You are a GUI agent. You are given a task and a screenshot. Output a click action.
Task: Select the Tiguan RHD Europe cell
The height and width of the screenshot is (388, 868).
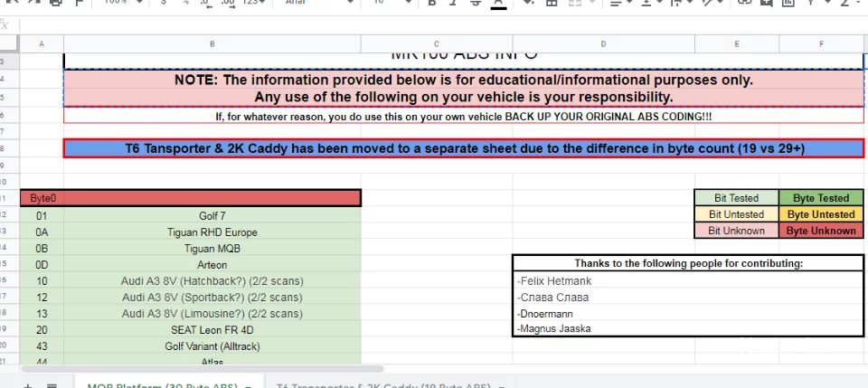(212, 232)
